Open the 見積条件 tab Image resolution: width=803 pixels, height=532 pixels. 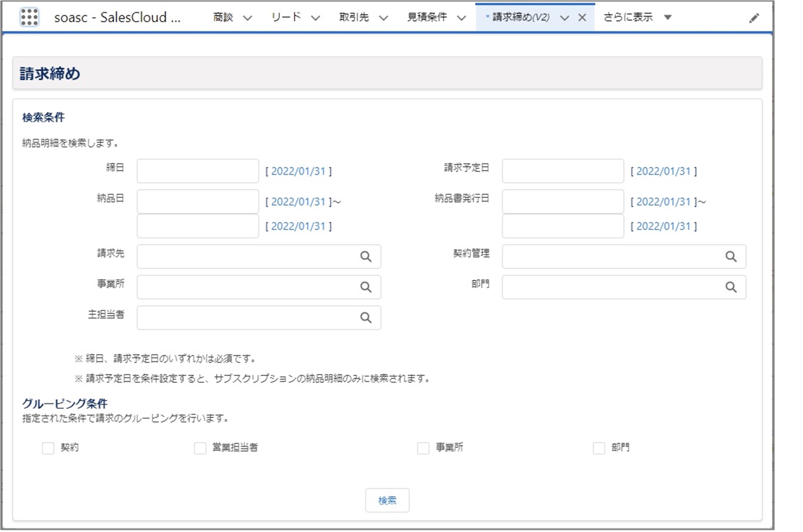[x=427, y=17]
